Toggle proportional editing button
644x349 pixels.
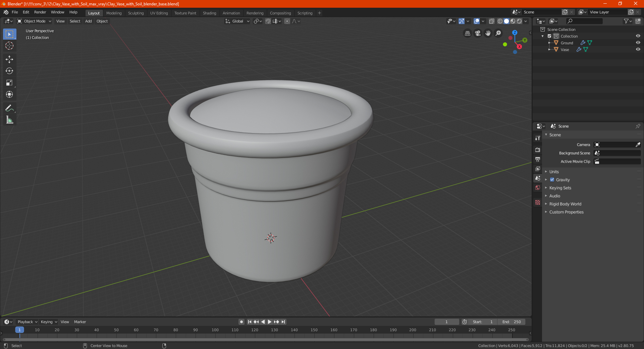pyautogui.click(x=287, y=21)
